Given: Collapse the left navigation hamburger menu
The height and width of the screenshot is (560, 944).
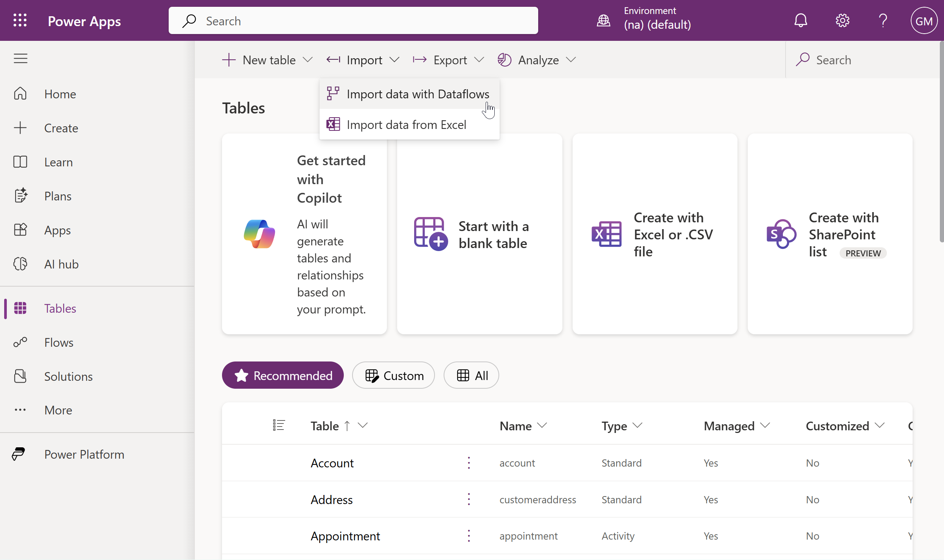Looking at the screenshot, I should coord(20,59).
